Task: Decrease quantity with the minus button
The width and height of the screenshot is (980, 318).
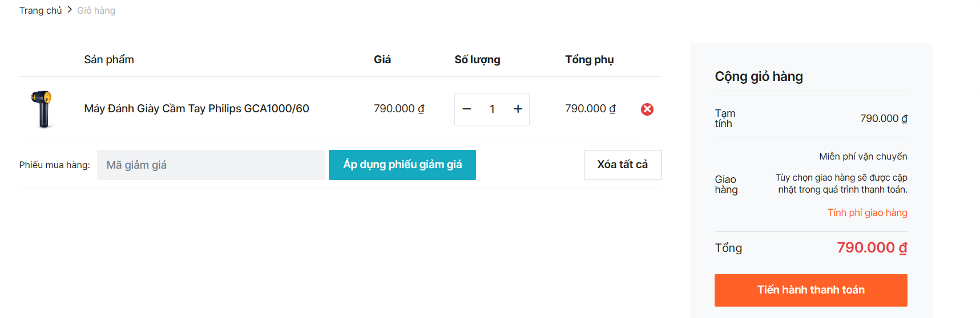Action: (466, 109)
